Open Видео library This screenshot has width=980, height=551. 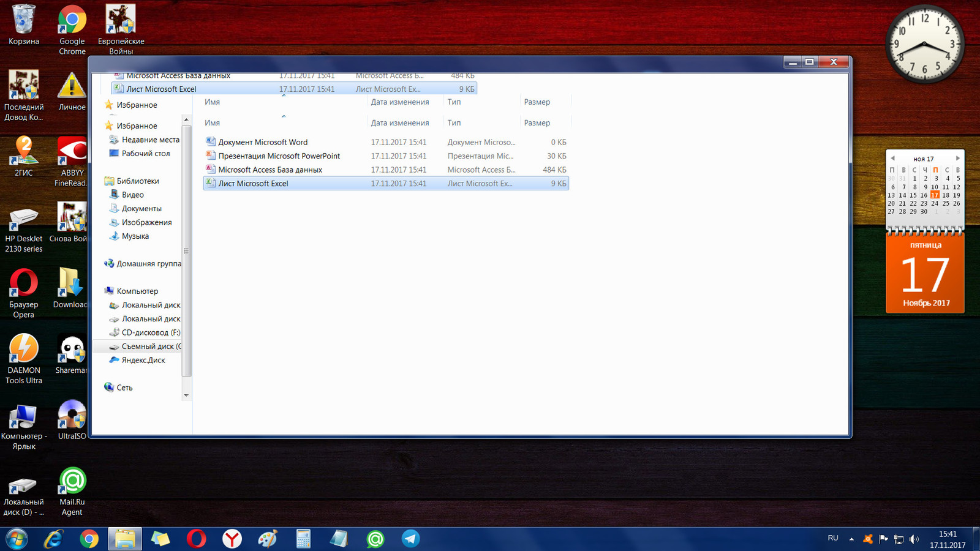pyautogui.click(x=127, y=195)
